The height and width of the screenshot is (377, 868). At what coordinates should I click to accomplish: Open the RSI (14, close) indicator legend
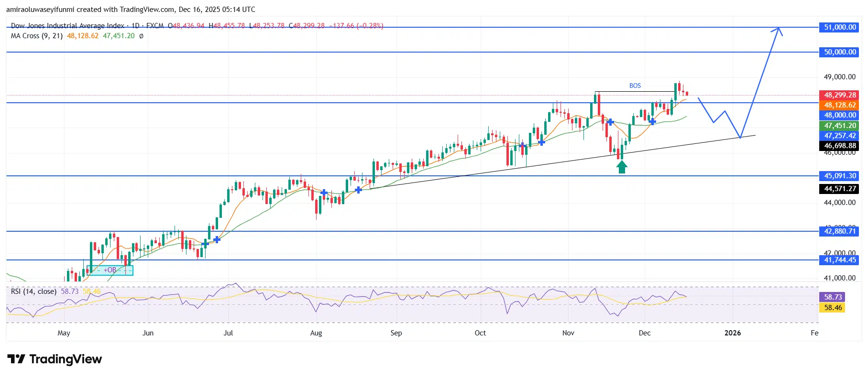(33, 291)
